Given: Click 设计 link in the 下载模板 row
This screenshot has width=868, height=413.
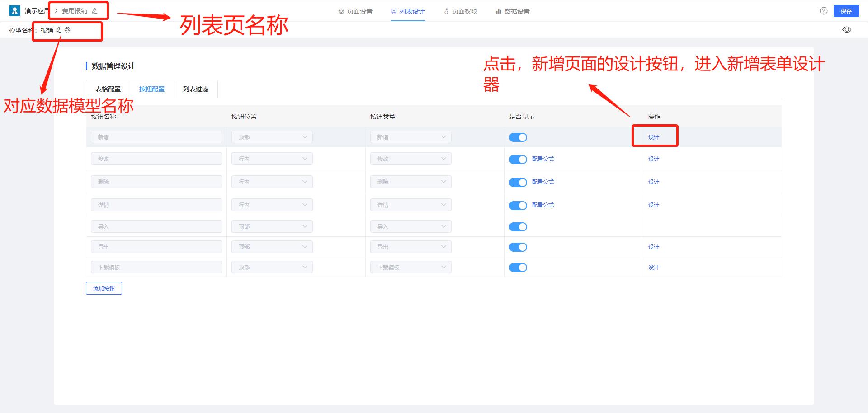Looking at the screenshot, I should pyautogui.click(x=654, y=267).
